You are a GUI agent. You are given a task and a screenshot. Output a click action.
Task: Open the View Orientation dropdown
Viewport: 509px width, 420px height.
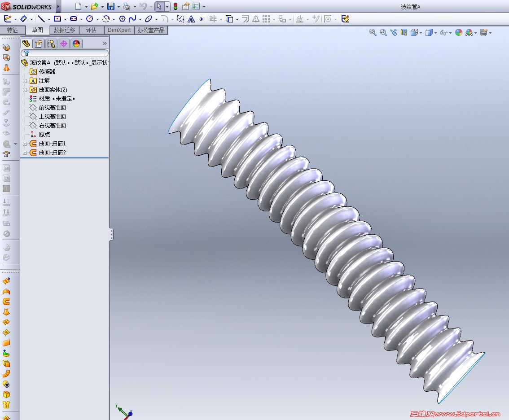(421, 33)
